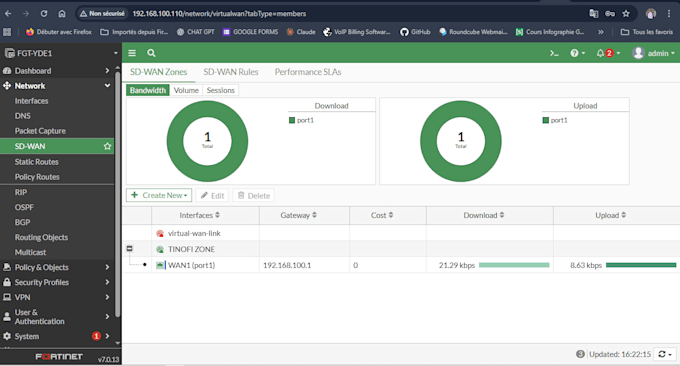Click the SD-WAN favorite star icon
Screen dimensions: 680x366
(x=107, y=146)
